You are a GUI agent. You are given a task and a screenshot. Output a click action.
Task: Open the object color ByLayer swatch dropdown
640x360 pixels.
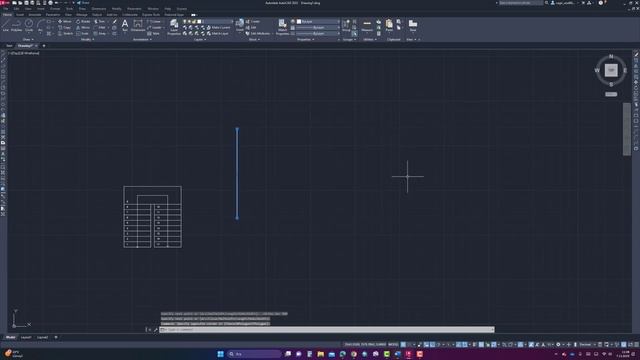[318, 21]
